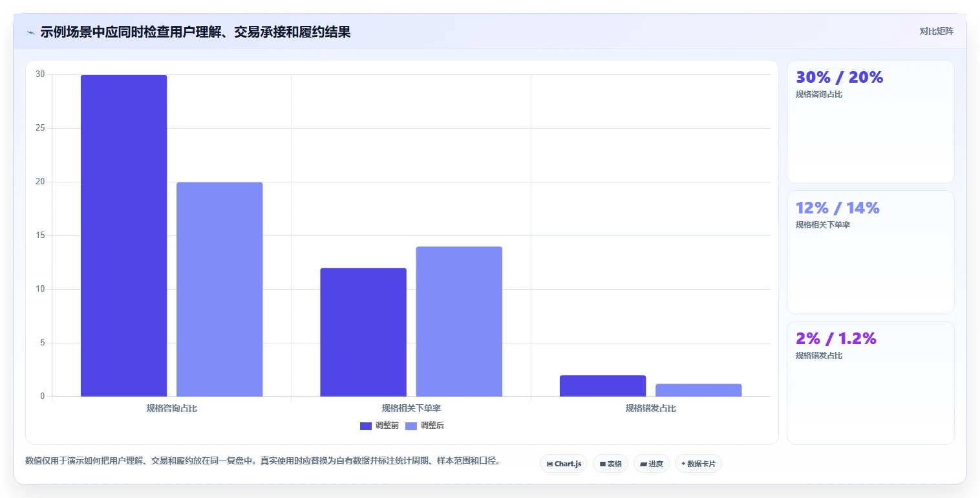Click the 30% / 20% card value
Screen dimensions: 980x498
839,77
